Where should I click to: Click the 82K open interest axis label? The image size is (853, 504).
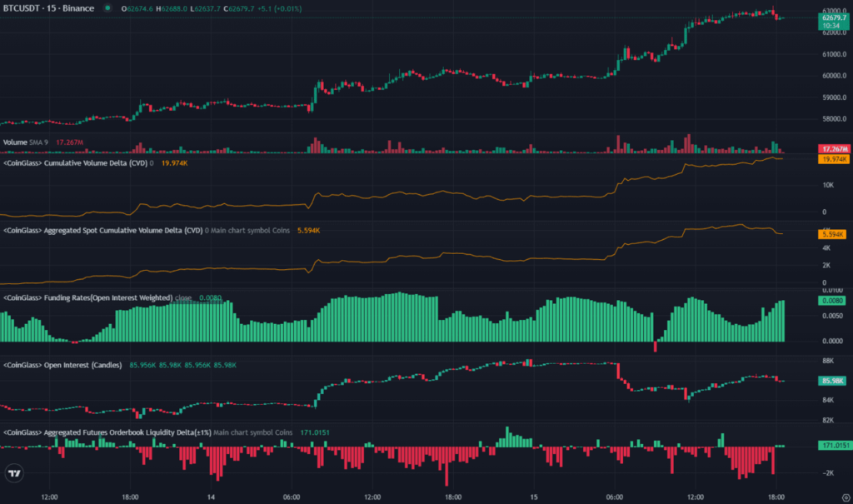[x=828, y=420]
